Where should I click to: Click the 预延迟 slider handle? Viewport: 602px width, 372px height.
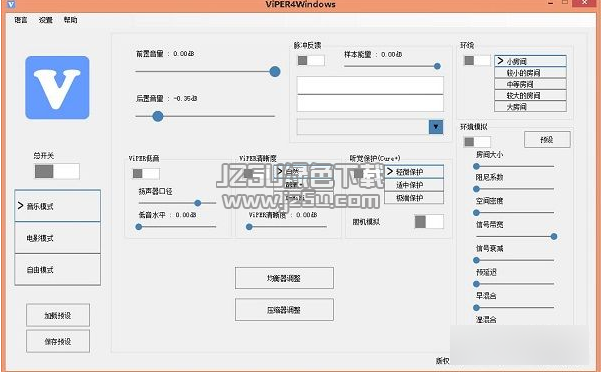coord(476,284)
